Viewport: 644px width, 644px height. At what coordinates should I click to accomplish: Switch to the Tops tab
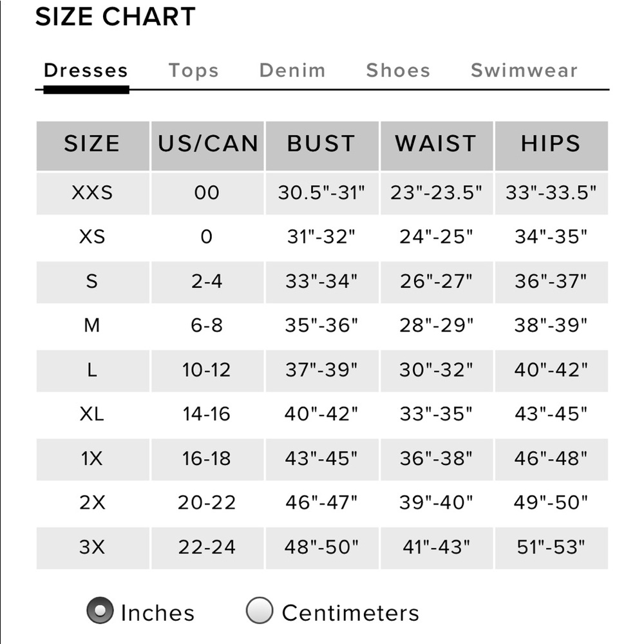coord(193,71)
